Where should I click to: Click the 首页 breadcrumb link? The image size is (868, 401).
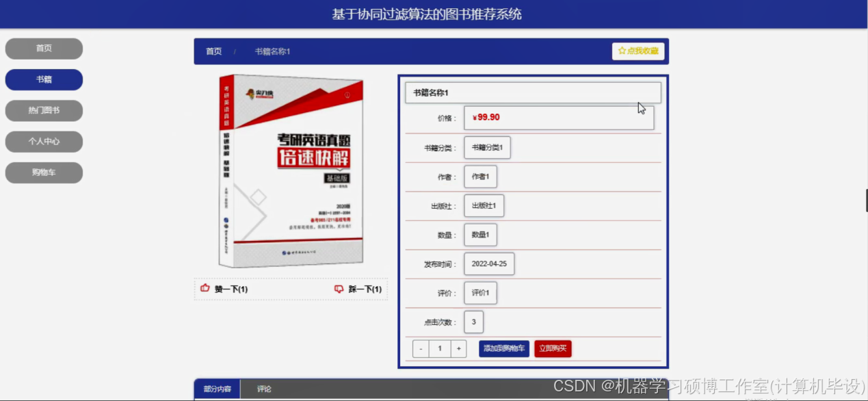coord(214,51)
